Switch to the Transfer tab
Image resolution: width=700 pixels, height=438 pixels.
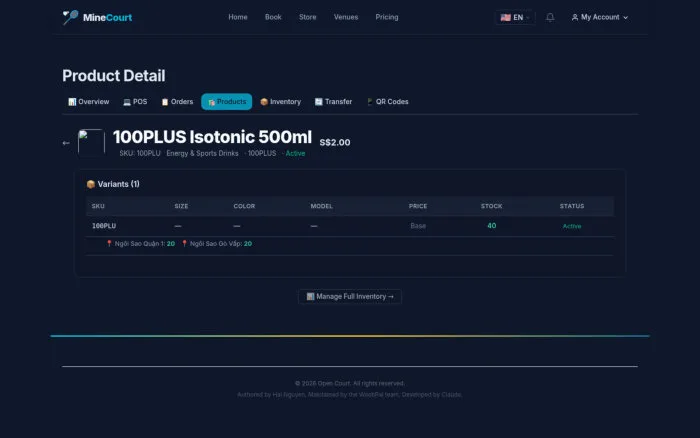[x=333, y=102]
